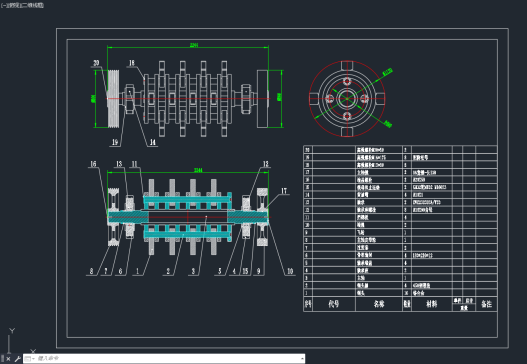The width and height of the screenshot is (527, 364).
Task: Grab the command line grip handle
Action: pos(3,359)
